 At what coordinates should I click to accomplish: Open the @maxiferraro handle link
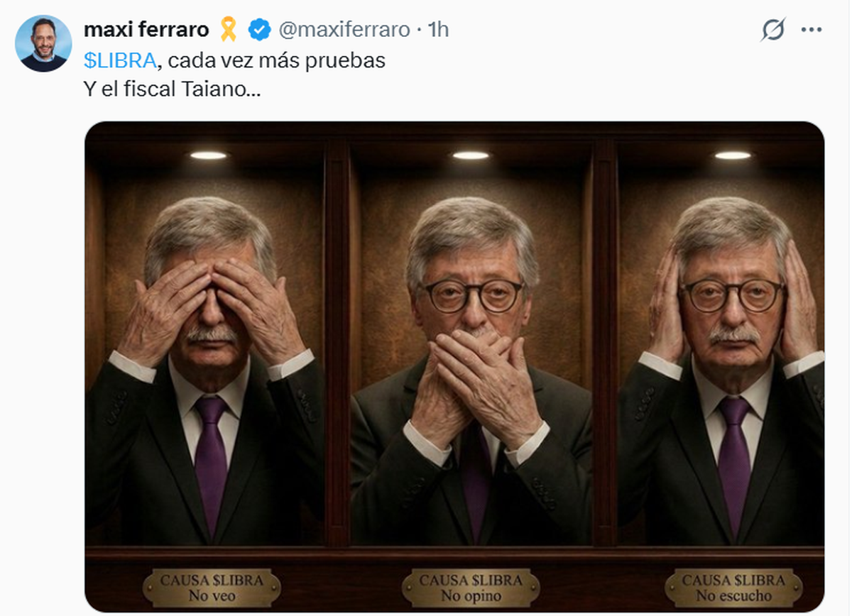pyautogui.click(x=344, y=30)
